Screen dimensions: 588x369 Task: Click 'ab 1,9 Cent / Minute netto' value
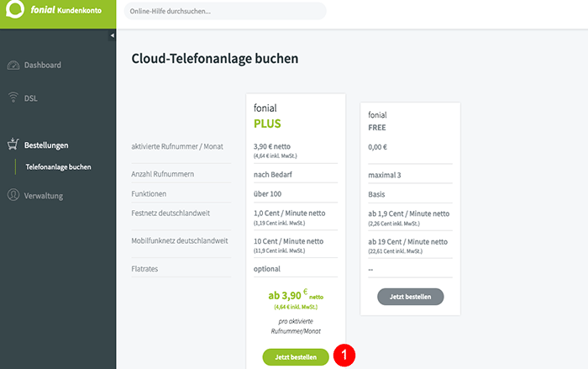click(408, 213)
